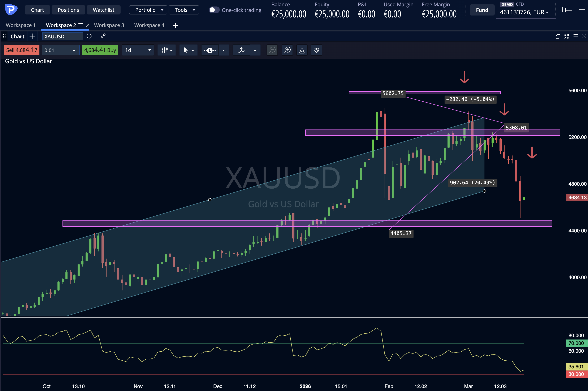Click the red Sell 4,684.17 button
The image size is (588, 391).
point(22,50)
